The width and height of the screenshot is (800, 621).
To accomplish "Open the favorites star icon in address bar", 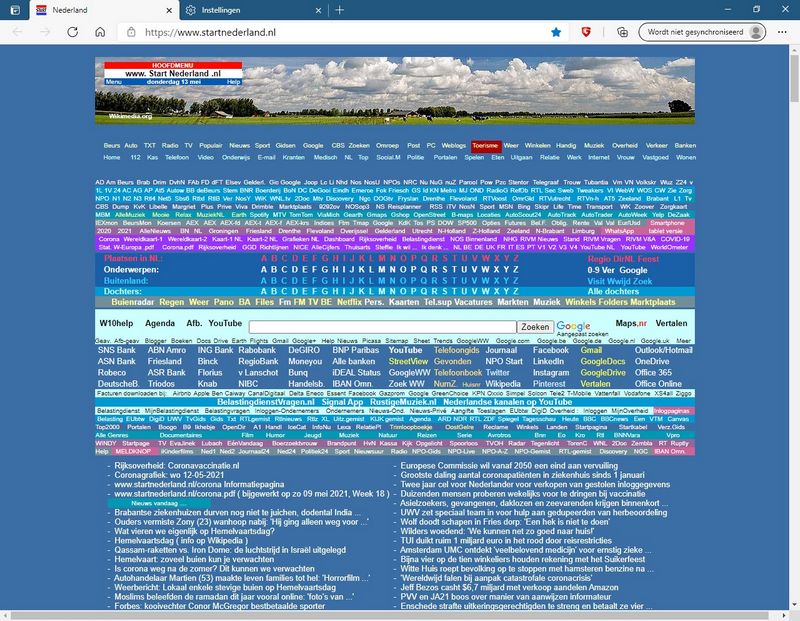I will [x=556, y=32].
